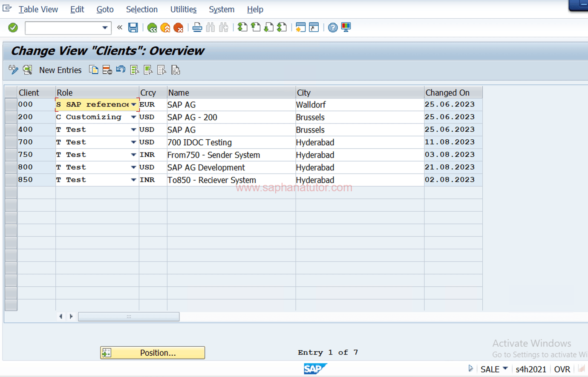
Task: Open the Selection menu
Action: tap(142, 9)
